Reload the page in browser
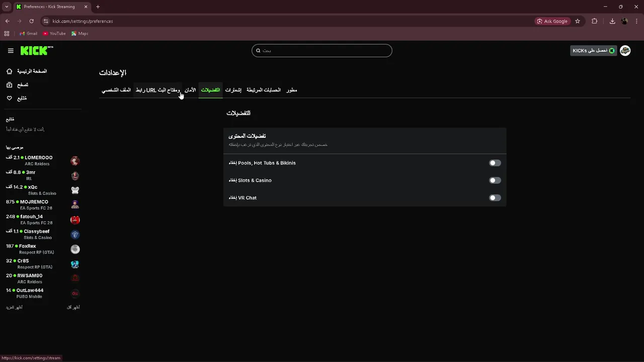Viewport: 644px width, 362px height. coord(31,21)
